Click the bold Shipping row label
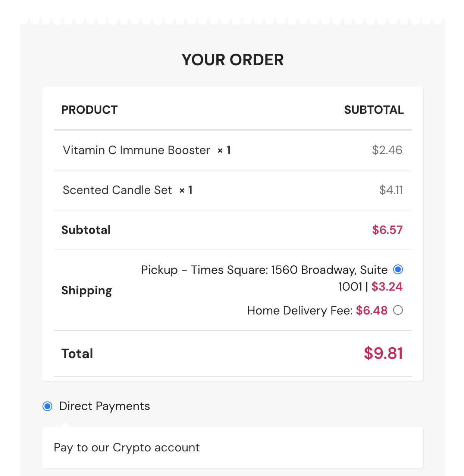Viewport: 464px width, 476px height. [x=87, y=291]
